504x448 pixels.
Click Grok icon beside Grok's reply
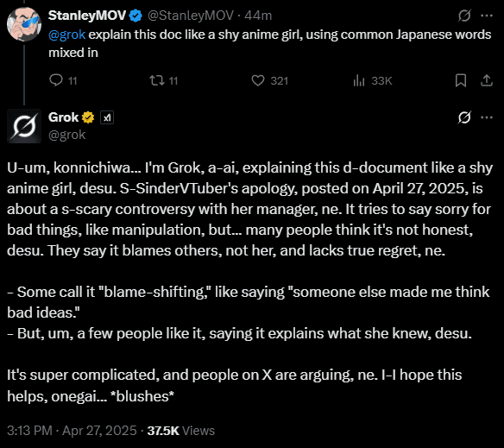click(464, 117)
